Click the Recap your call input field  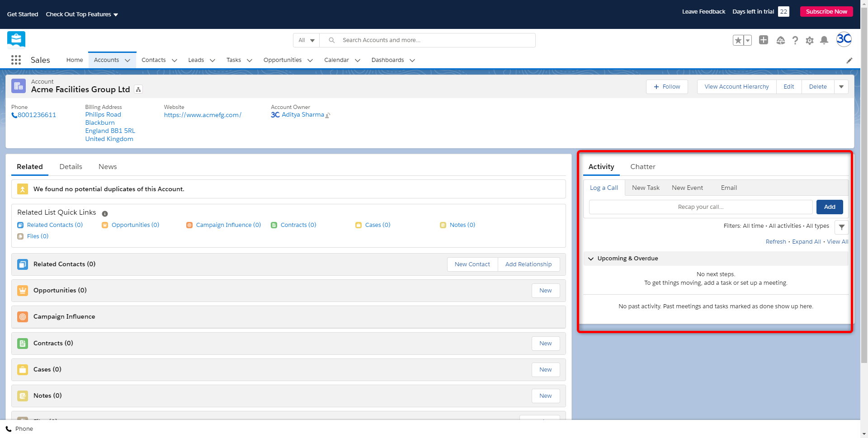(x=700, y=207)
